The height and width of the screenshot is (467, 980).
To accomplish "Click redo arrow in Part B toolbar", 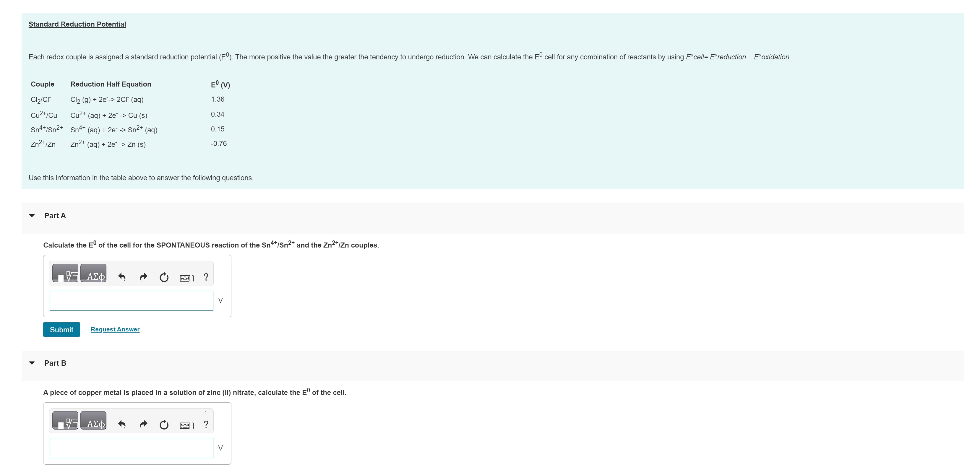I will 143,424.
